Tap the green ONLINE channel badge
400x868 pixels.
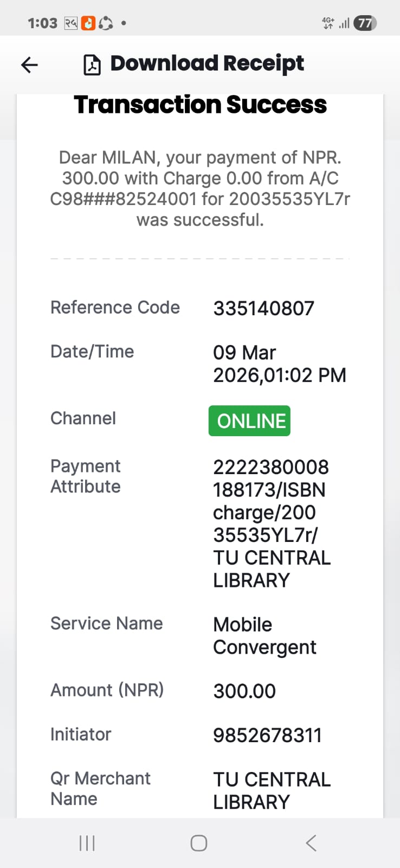point(249,421)
